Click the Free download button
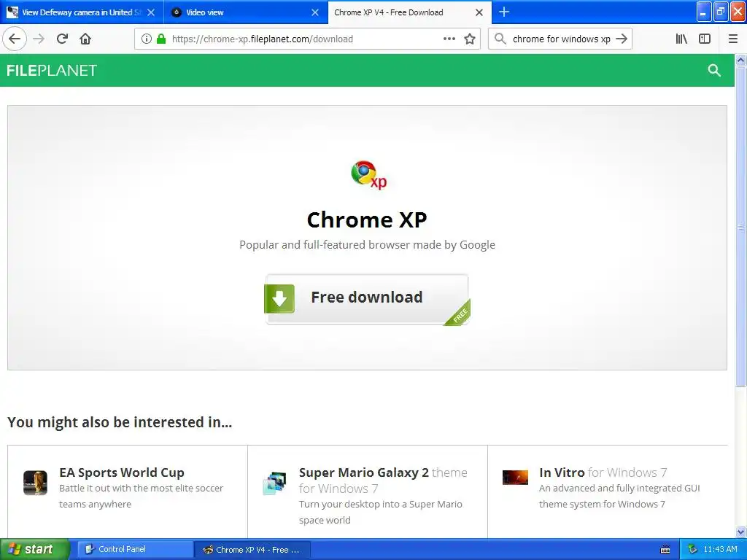The image size is (747, 560). coord(367,300)
